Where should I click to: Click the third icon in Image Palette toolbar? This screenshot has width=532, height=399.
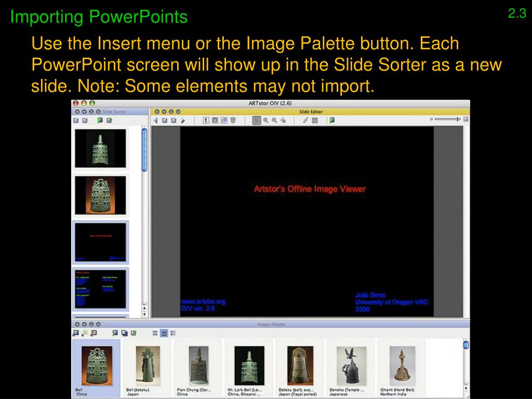94,333
